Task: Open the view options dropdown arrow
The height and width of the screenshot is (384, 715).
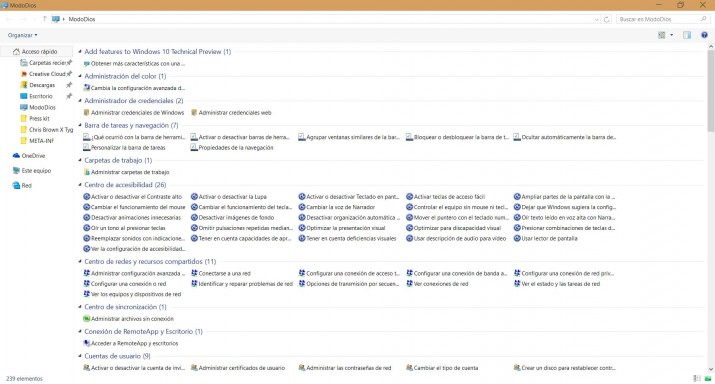Action: click(671, 35)
